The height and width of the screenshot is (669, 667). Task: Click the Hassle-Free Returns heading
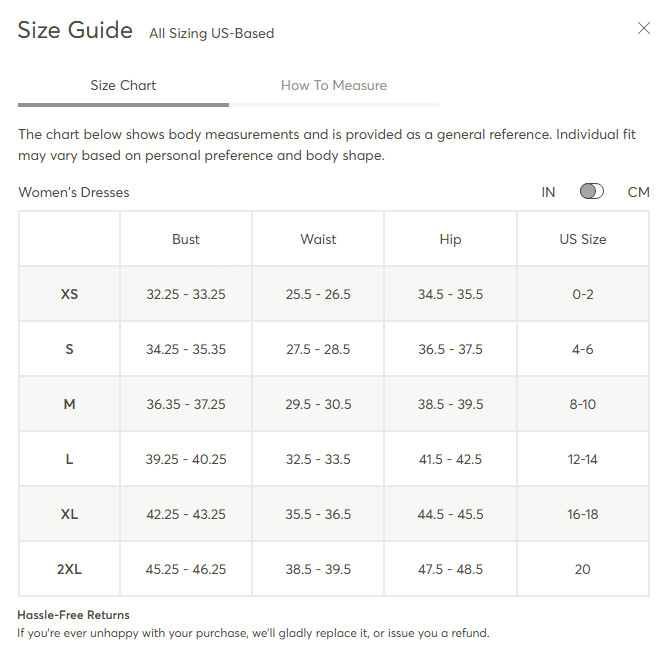point(73,615)
